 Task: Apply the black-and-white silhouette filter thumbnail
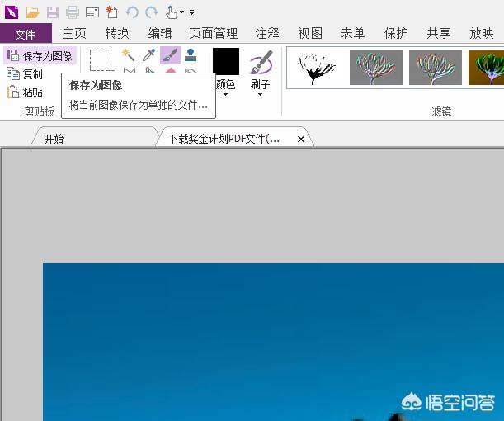pyautogui.click(x=317, y=68)
